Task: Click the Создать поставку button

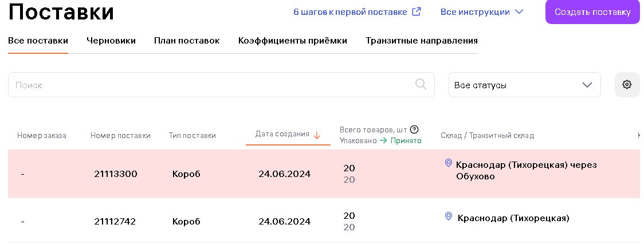Action: [592, 12]
